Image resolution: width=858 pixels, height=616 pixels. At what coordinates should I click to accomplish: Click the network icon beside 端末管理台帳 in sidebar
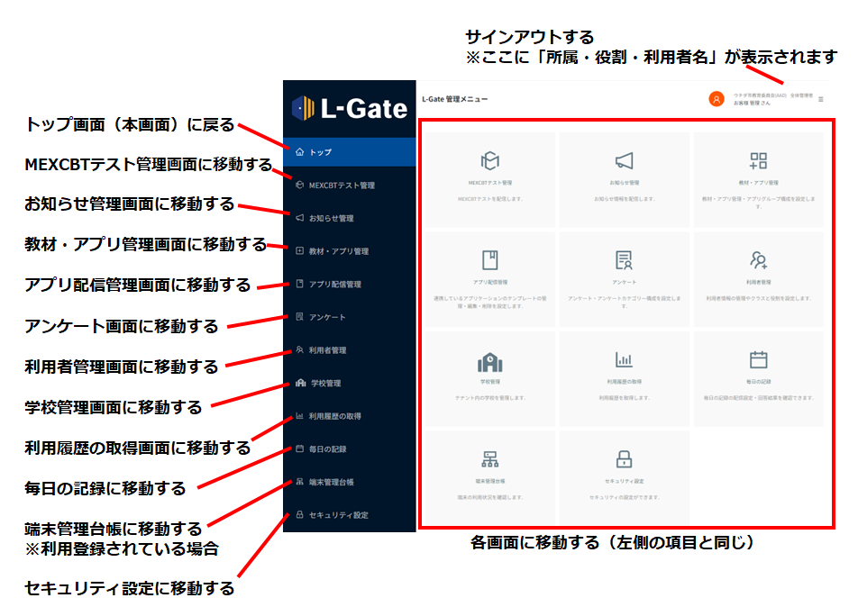point(299,482)
